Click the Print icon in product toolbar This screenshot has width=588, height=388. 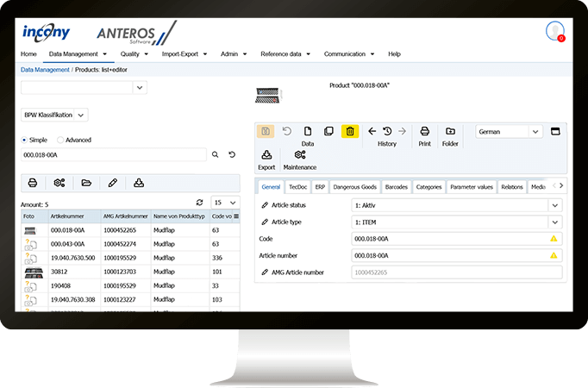point(424,131)
